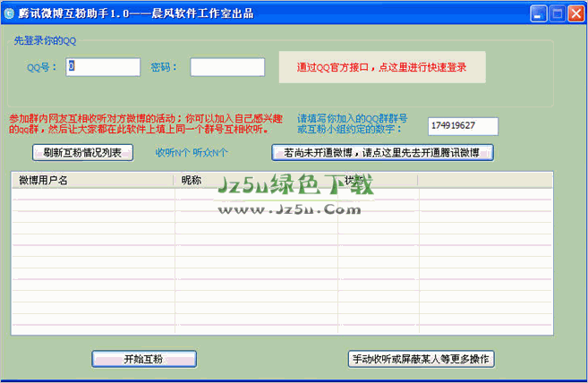Click the 先登录你的QQ group label
Image resolution: width=588 pixels, height=383 pixels.
pos(45,41)
